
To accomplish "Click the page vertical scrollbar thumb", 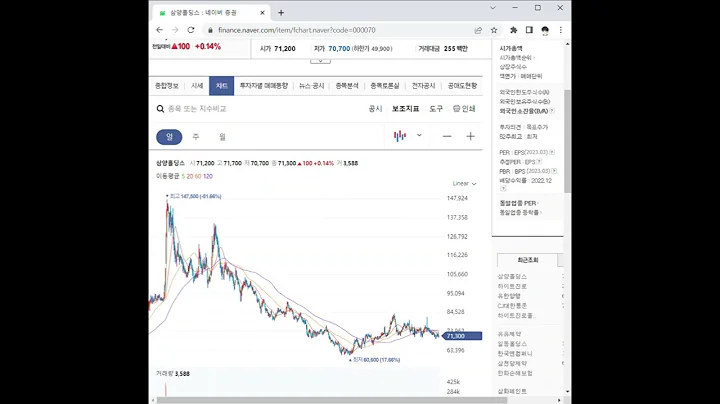I will (x=568, y=141).
